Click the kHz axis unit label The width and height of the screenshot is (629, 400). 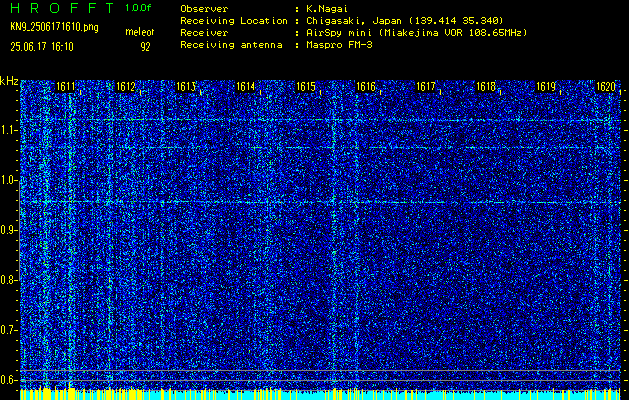coord(9,81)
